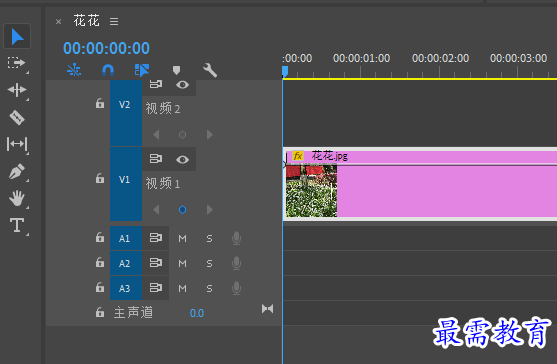557x364 pixels.
Task: Toggle A1 track lock
Action: point(100,237)
